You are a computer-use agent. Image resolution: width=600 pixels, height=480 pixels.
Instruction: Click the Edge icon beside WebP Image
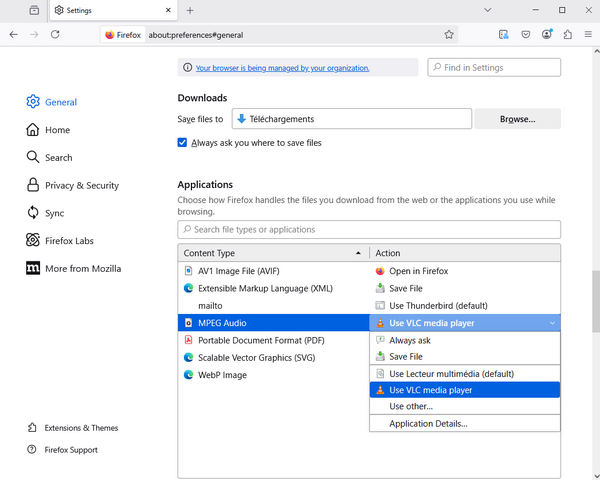[x=188, y=375]
